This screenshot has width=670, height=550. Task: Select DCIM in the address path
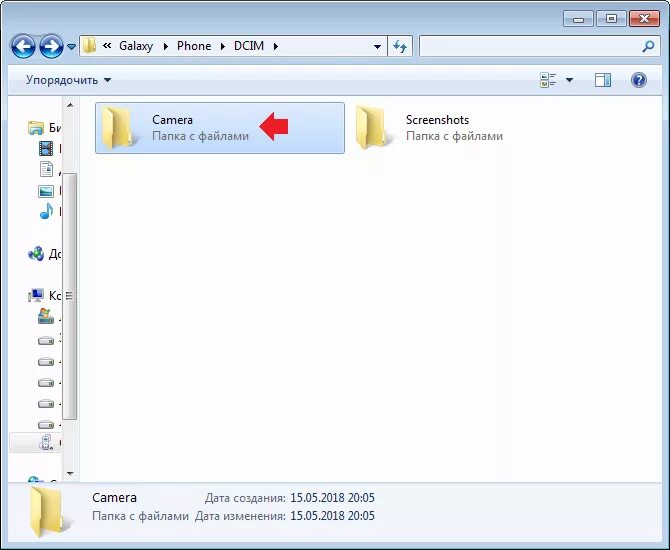coord(249,46)
